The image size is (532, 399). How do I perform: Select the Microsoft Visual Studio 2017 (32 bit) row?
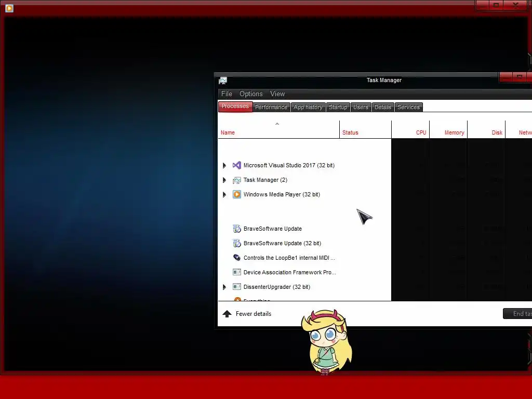[x=289, y=165]
